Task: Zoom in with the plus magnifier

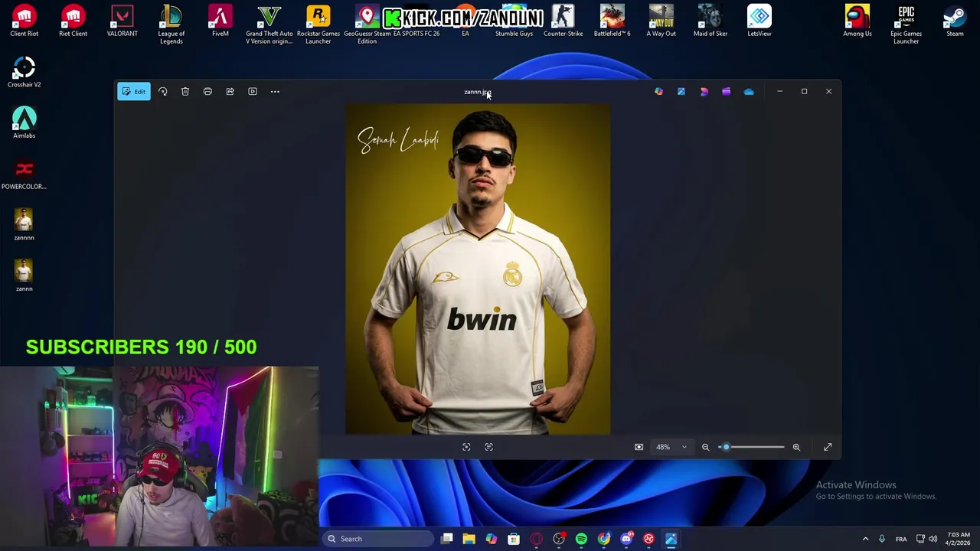Action: point(796,447)
